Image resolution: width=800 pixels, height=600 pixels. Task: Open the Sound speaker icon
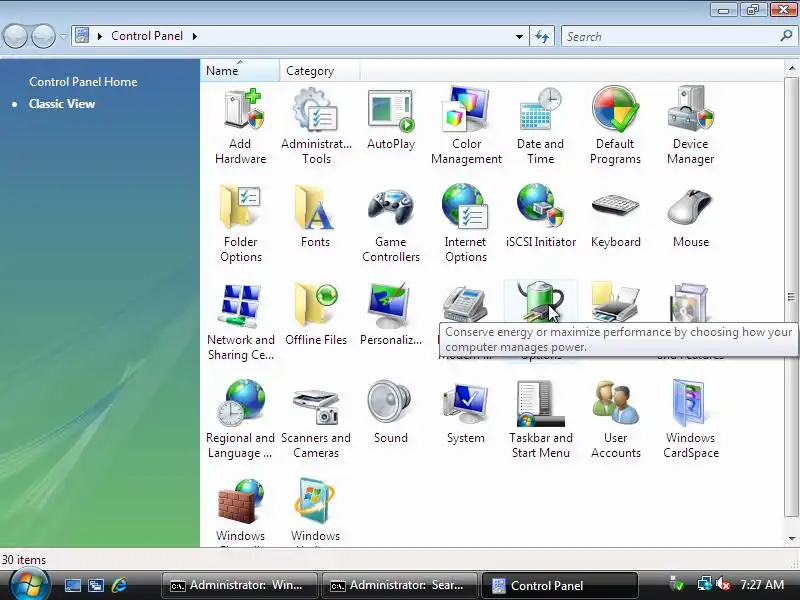pos(390,413)
